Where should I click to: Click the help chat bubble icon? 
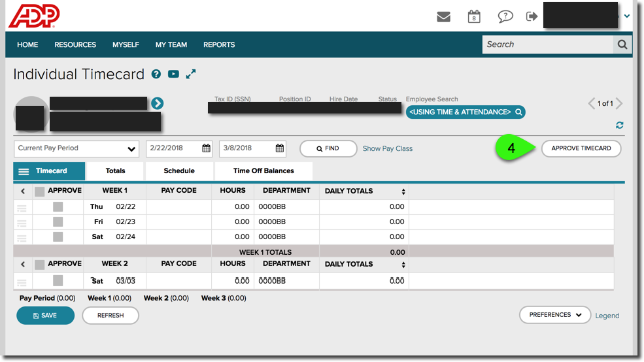[x=505, y=16]
